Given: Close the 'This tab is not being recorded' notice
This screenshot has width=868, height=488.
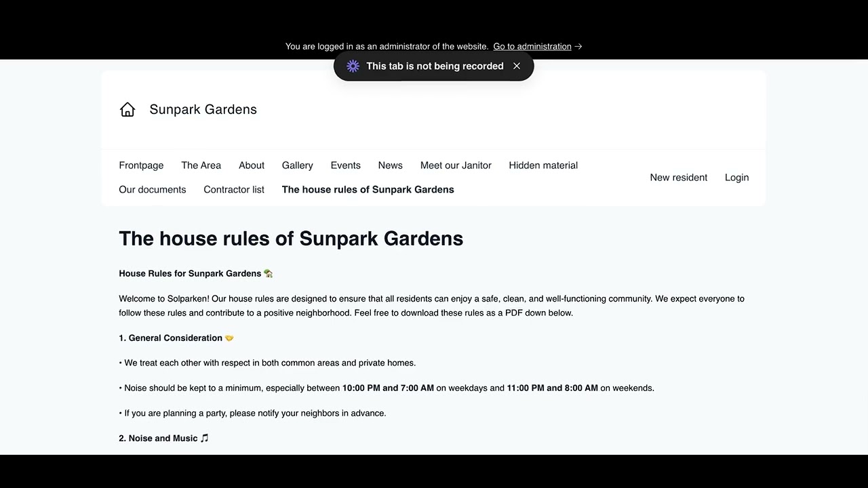Looking at the screenshot, I should coord(517,66).
